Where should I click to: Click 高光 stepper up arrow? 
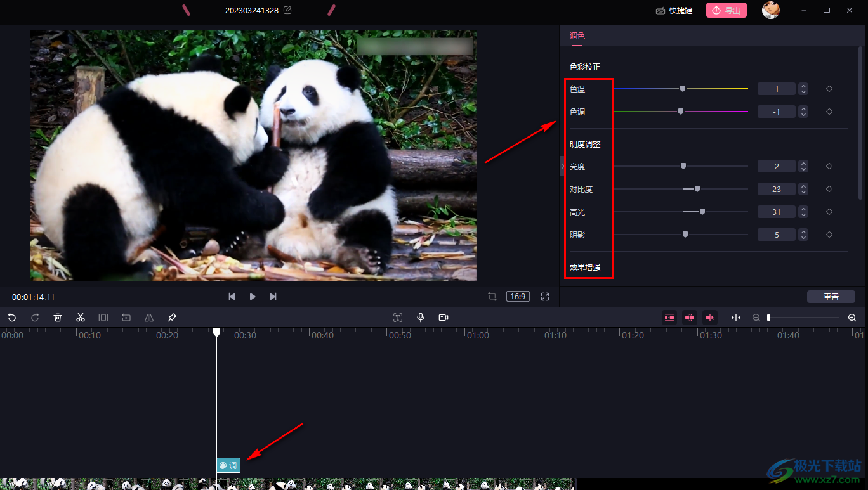point(803,209)
